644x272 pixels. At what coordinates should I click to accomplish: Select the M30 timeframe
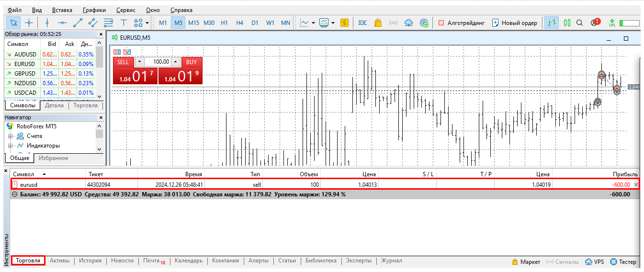point(209,23)
